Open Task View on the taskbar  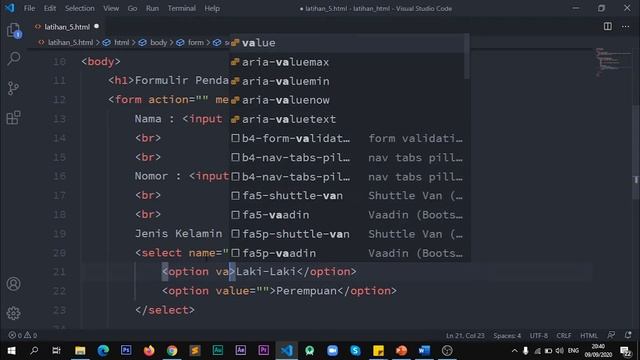[57, 351]
